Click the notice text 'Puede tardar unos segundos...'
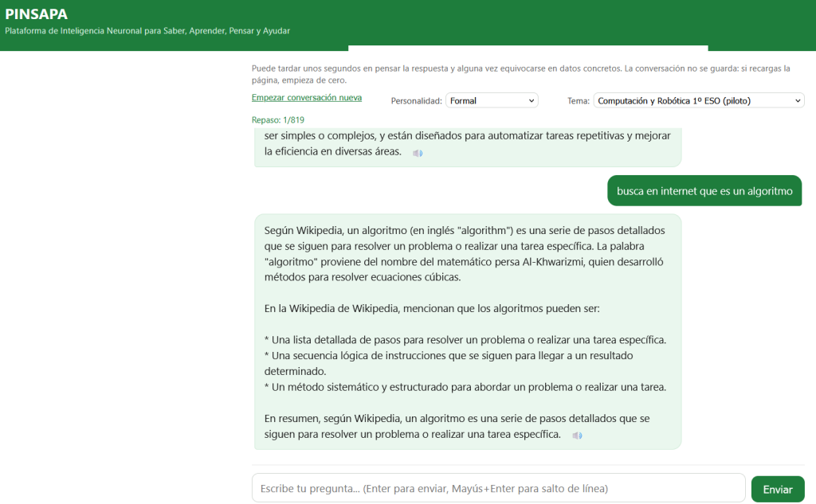This screenshot has height=504, width=816. coord(521,74)
